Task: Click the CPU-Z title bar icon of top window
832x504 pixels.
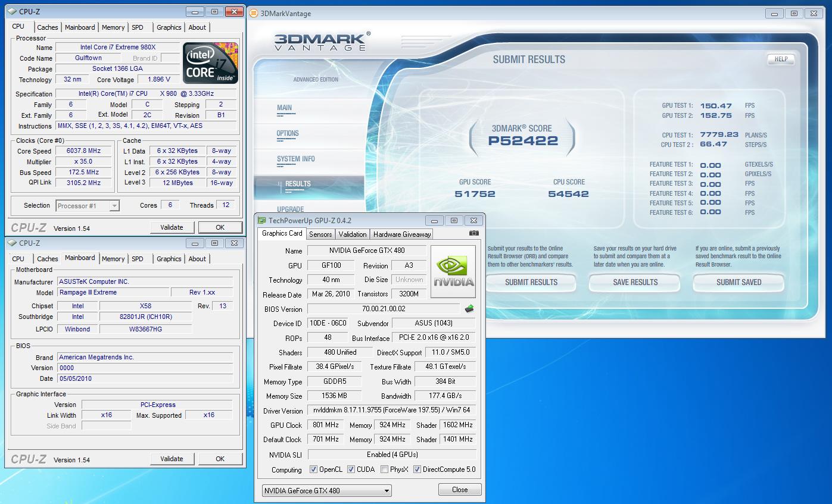Action: pos(12,11)
